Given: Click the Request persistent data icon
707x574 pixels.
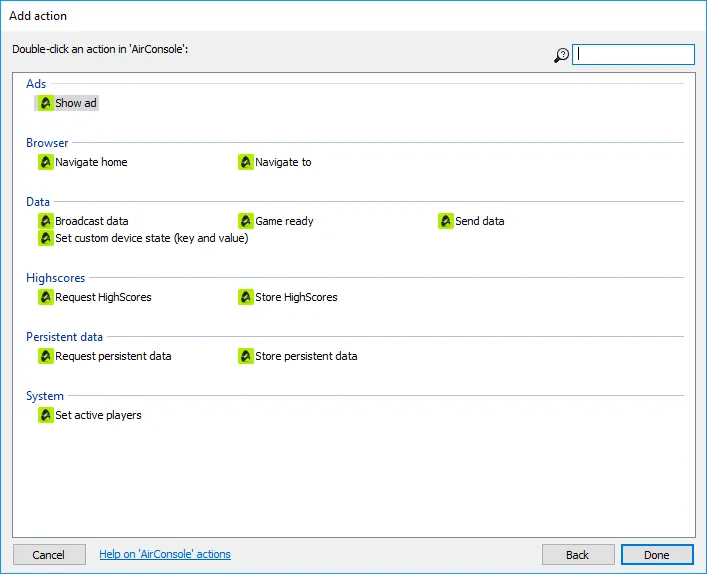Looking at the screenshot, I should click(x=46, y=356).
